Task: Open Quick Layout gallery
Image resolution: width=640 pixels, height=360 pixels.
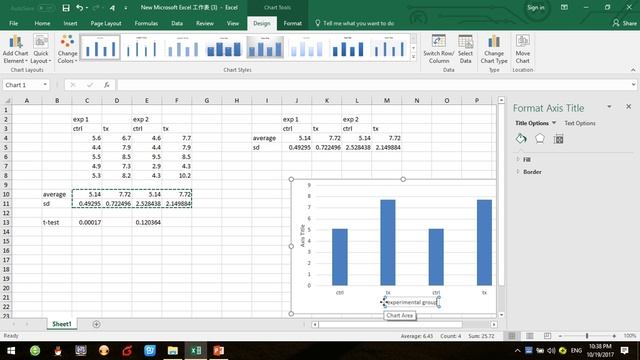Action: [41, 49]
